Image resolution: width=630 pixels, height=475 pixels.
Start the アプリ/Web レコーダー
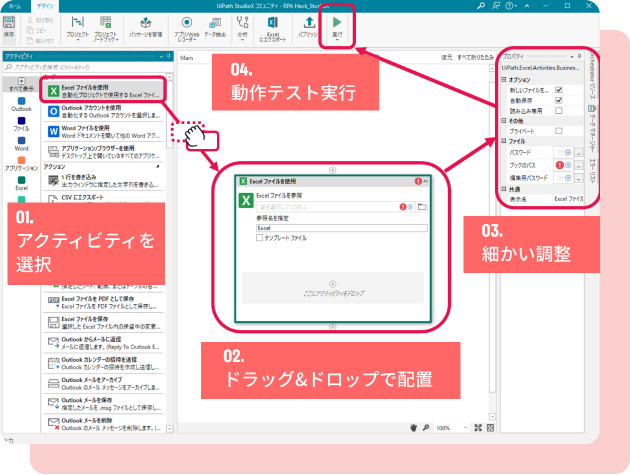186,28
